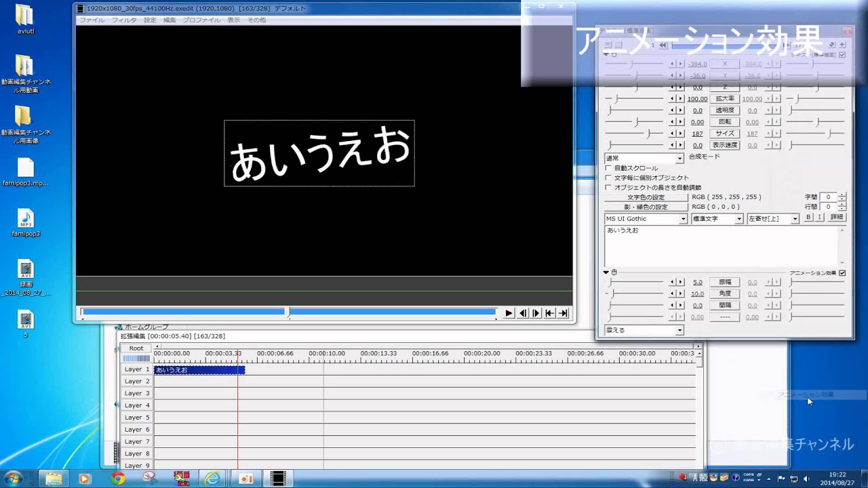Select the 録画_2014_08_27 AVI file
The width and height of the screenshot is (868, 488).
coord(25,278)
